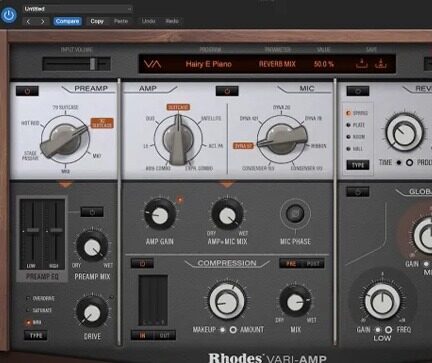Viewport: 432px width, 363px height.
Task: Click the Amp+Mic Mix knob
Action: tap(227, 214)
